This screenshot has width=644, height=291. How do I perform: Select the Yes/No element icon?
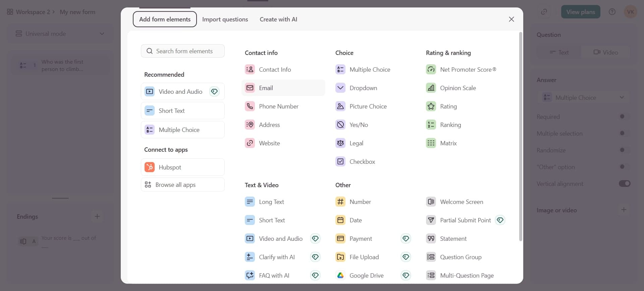pyautogui.click(x=340, y=125)
